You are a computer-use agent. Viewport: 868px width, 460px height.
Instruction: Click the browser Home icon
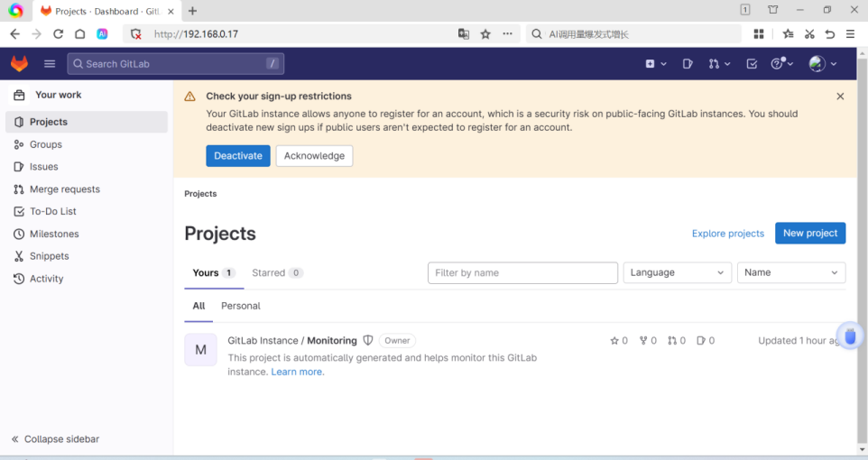point(80,34)
